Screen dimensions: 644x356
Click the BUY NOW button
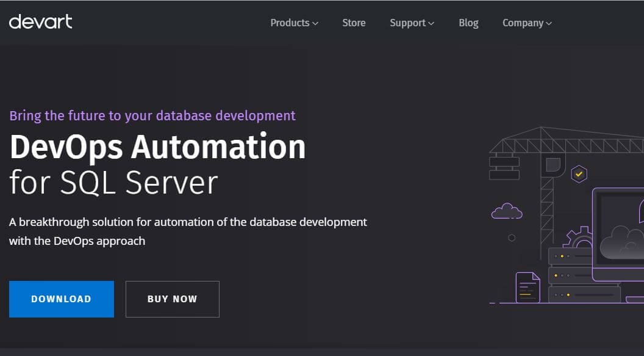(x=173, y=299)
